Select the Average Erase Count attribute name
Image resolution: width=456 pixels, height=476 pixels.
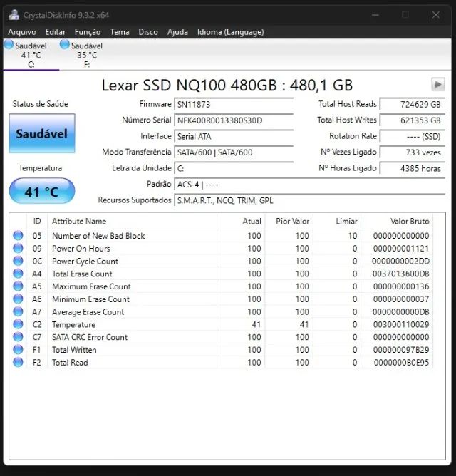(x=88, y=312)
